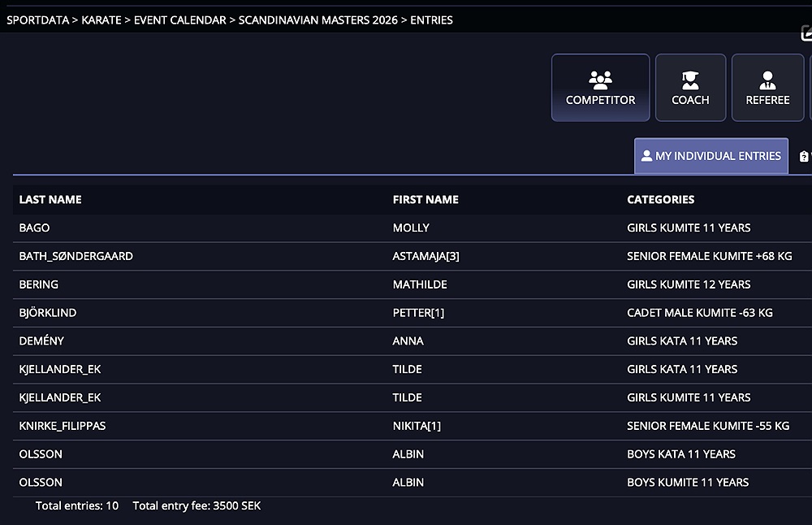Open the Competitor section
Viewport: 812px width, 525px height.
pyautogui.click(x=600, y=88)
